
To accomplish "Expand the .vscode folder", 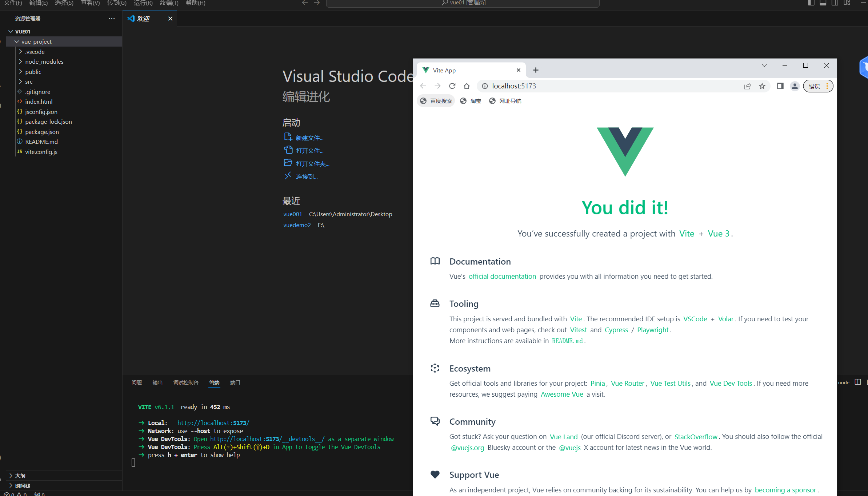I will 21,52.
